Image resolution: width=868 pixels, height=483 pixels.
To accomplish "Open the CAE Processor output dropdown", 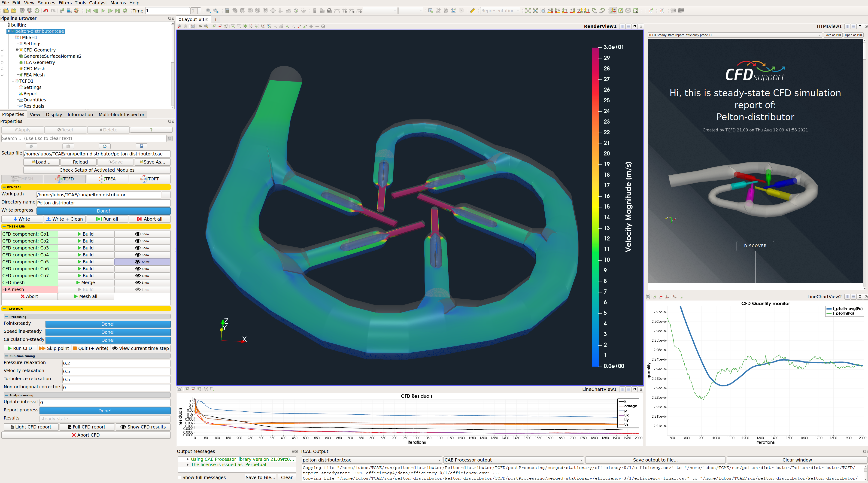I will 513,460.
